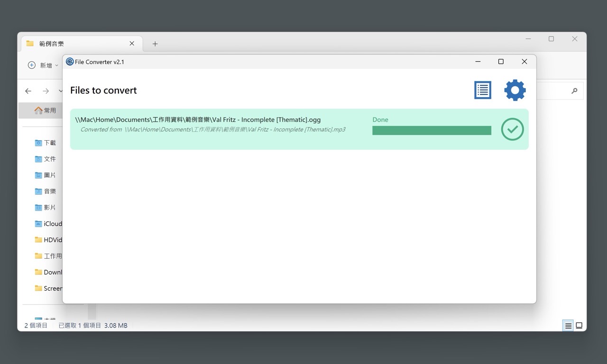Add a new Explorer tab
The image size is (607, 364).
155,44
